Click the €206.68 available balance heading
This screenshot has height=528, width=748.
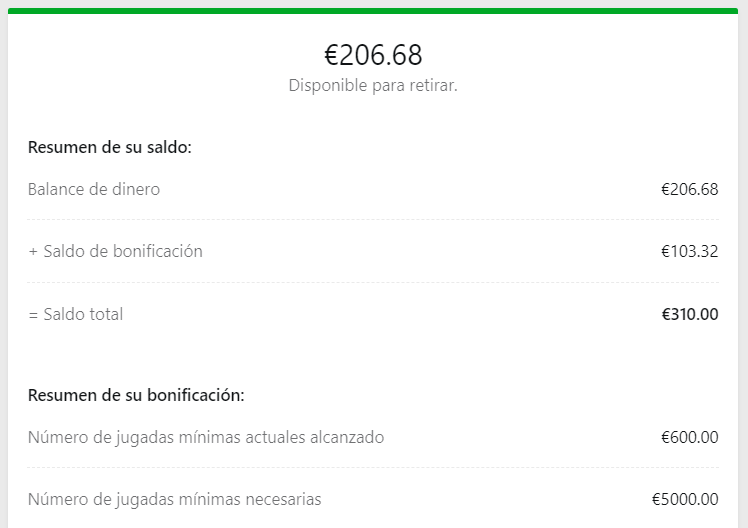pos(373,55)
